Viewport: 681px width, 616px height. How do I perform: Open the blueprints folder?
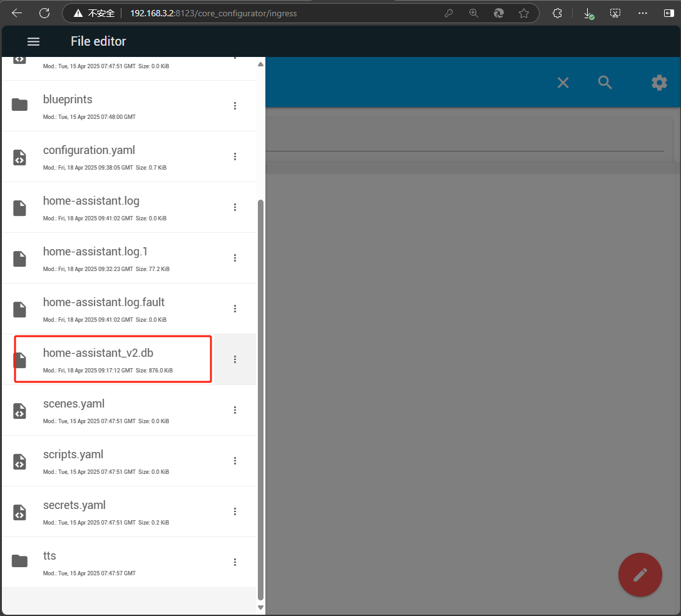68,100
